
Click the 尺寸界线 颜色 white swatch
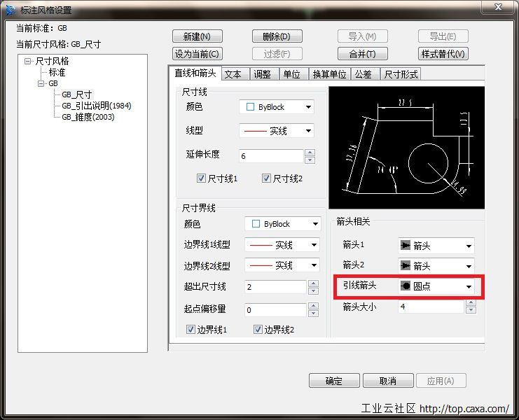click(x=256, y=224)
